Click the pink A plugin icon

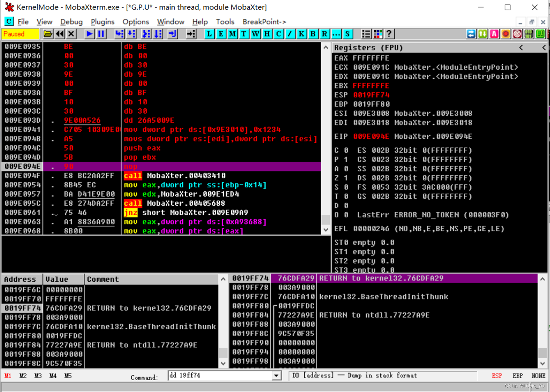494,34
